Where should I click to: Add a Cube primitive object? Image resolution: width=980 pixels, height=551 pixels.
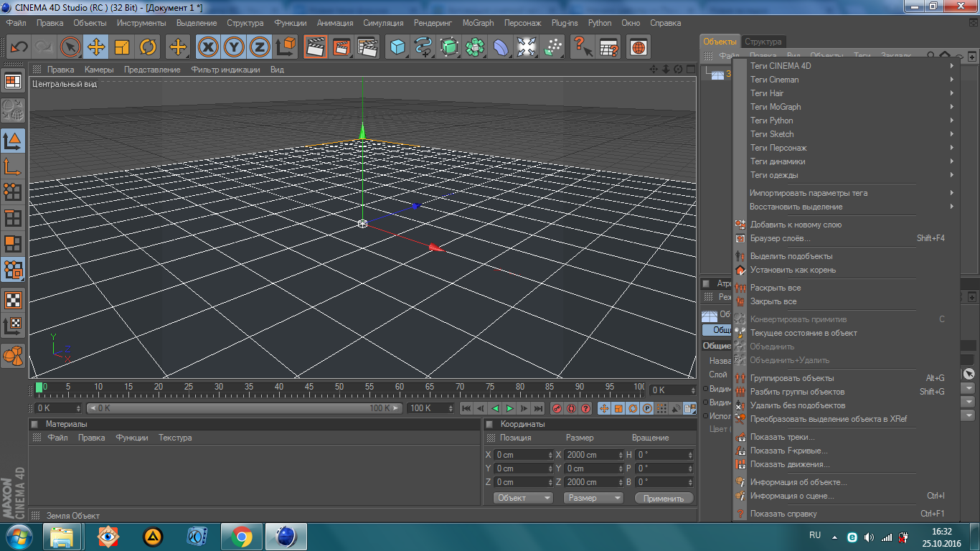click(397, 47)
